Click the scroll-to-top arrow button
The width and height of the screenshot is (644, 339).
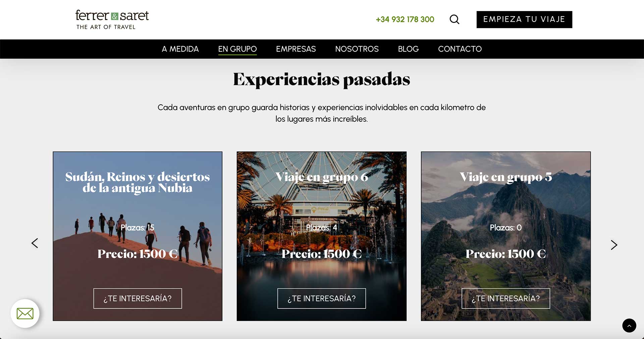pos(629,326)
